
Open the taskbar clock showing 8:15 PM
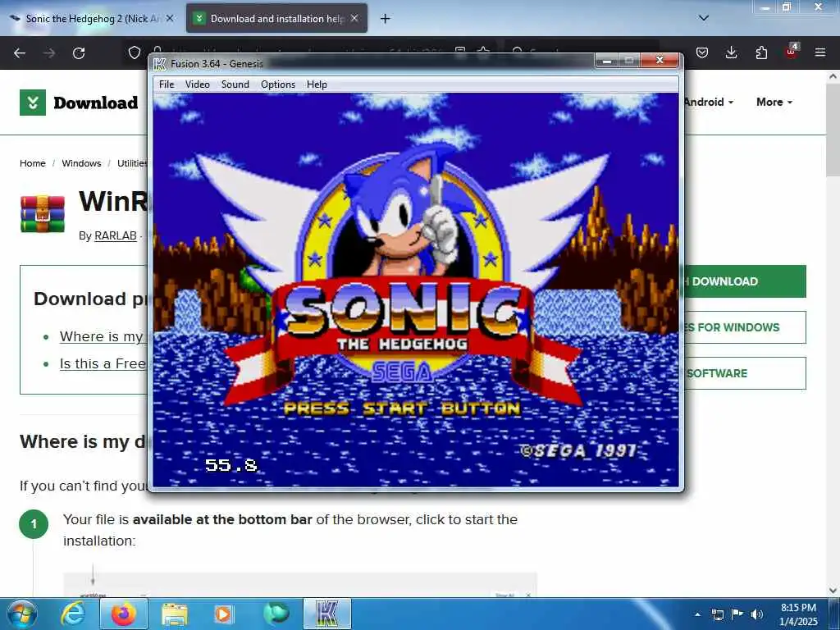(x=798, y=614)
